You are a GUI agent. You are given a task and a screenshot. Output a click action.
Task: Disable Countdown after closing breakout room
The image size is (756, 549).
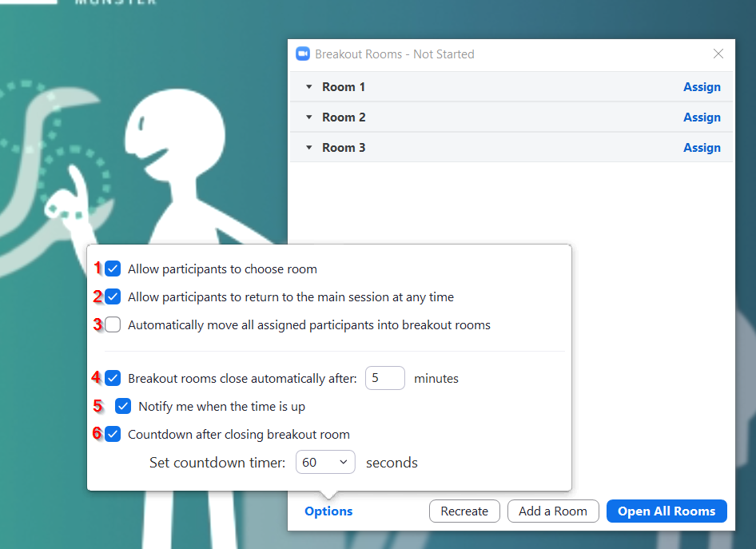point(113,435)
